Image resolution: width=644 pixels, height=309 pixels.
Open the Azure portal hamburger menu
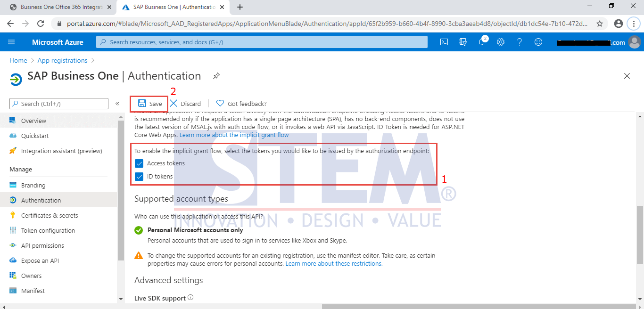pyautogui.click(x=11, y=42)
